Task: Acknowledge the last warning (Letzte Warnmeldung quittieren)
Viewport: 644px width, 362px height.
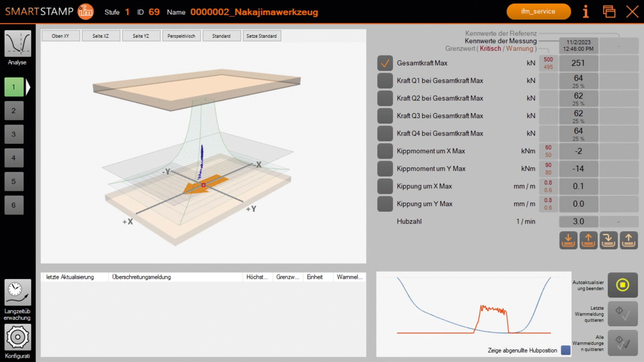Action: [x=623, y=314]
